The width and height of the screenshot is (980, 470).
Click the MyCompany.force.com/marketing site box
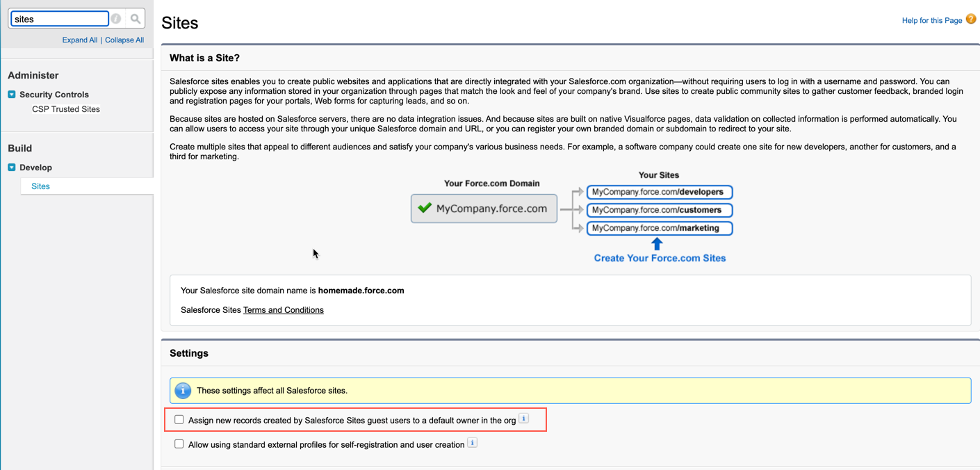coord(660,228)
